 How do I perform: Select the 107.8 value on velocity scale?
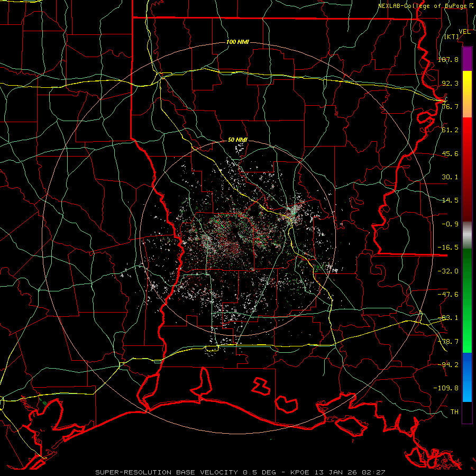click(x=448, y=59)
